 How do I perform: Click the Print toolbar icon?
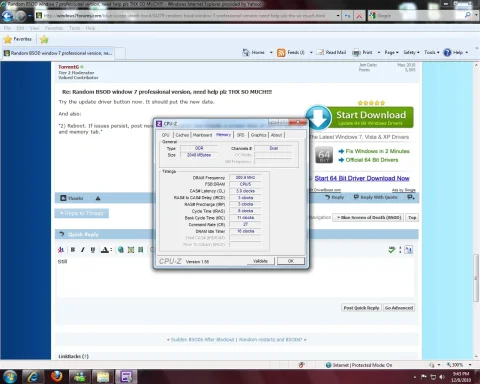pos(357,52)
